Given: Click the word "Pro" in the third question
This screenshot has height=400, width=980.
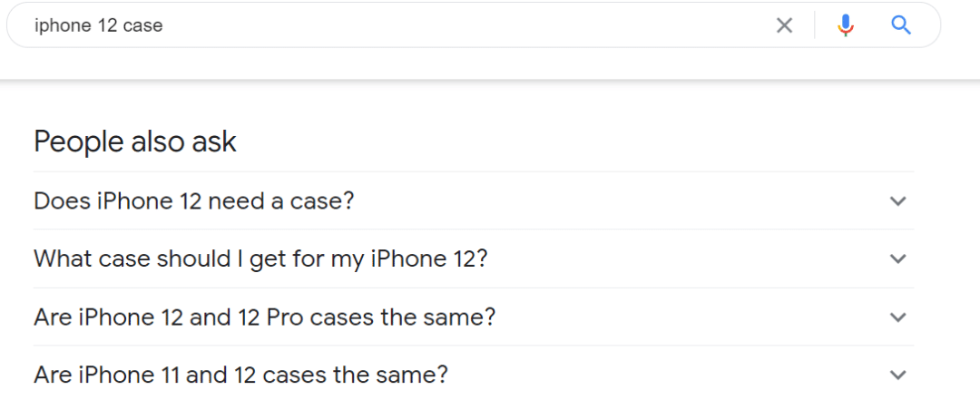Looking at the screenshot, I should click(285, 317).
